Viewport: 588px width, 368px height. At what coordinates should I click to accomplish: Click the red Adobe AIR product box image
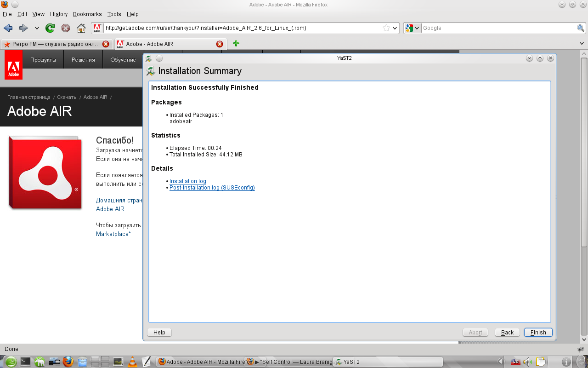click(45, 172)
